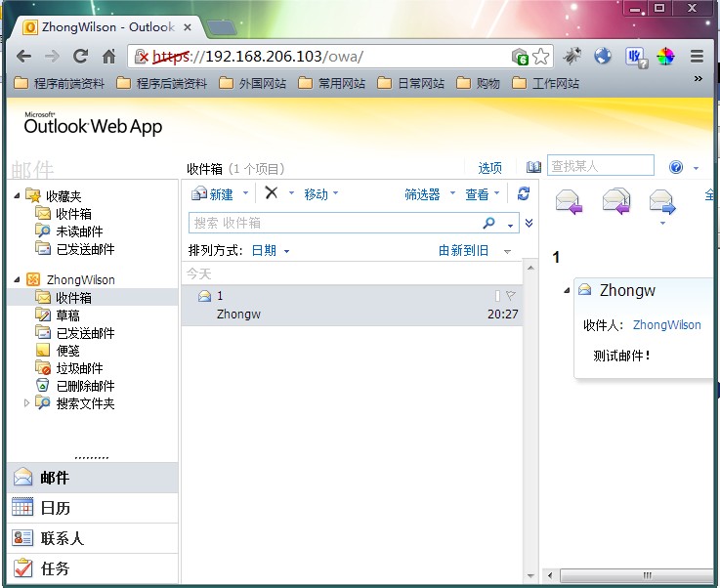Click the message list scroll up arrow
The width and height of the screenshot is (720, 588).
click(530, 268)
